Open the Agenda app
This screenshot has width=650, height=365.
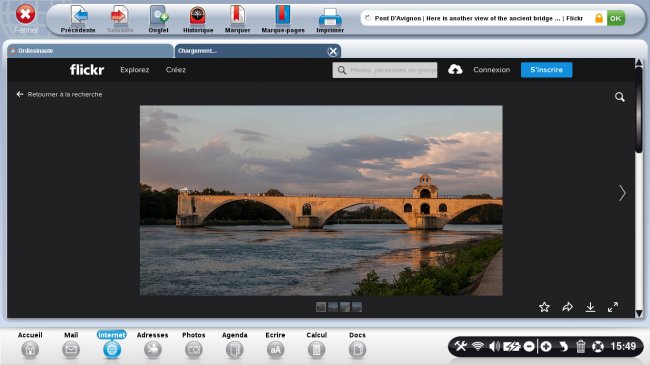(x=235, y=345)
